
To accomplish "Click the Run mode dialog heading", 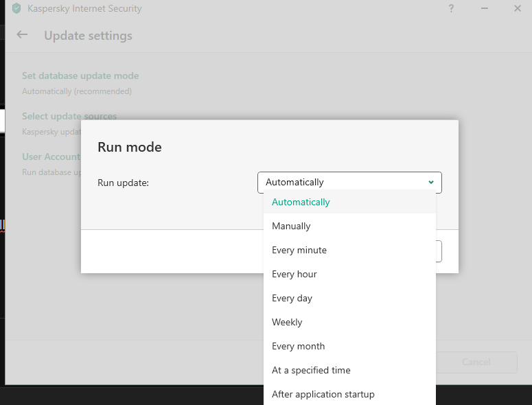I will pyautogui.click(x=130, y=147).
